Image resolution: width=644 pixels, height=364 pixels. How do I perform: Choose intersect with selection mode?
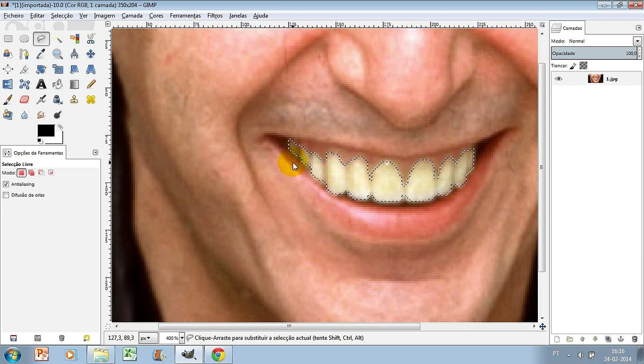[51, 173]
